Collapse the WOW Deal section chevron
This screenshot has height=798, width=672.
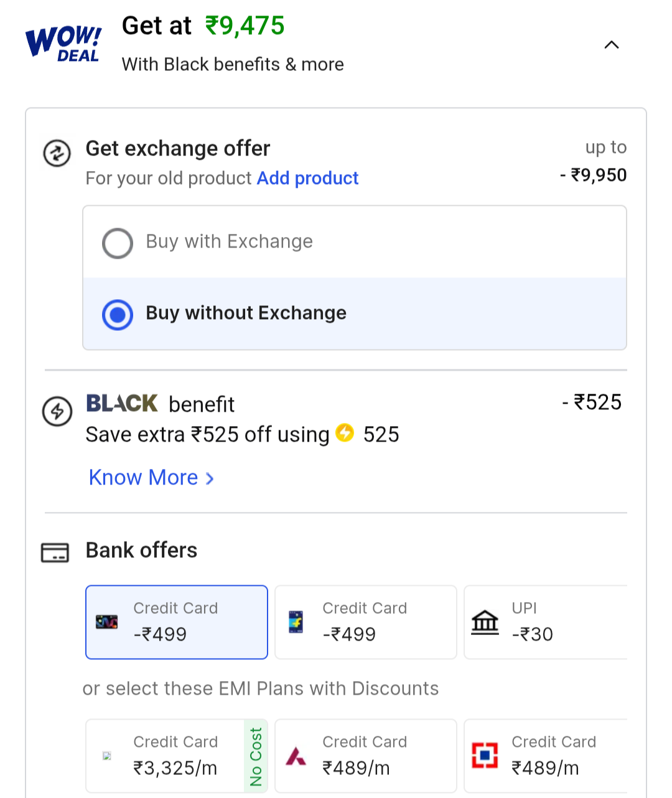click(612, 45)
